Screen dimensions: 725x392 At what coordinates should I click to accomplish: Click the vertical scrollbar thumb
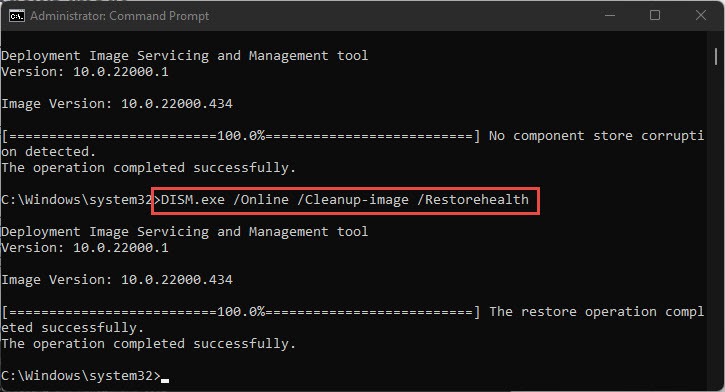tap(716, 56)
